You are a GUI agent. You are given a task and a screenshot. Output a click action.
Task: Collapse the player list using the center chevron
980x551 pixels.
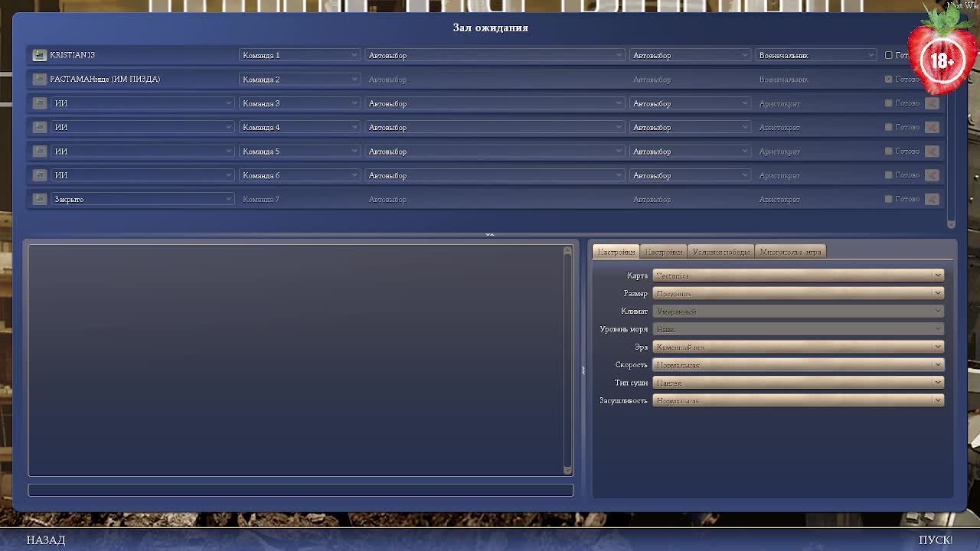(x=490, y=234)
